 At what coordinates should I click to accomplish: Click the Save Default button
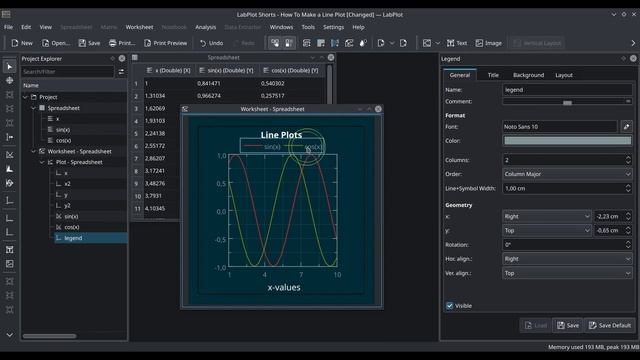[x=609, y=325]
